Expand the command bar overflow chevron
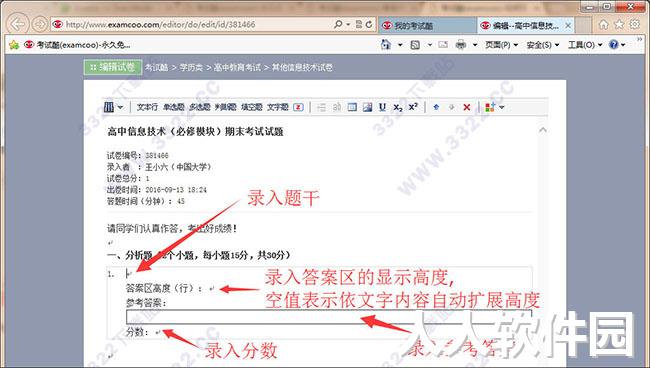Screen dimensions: 650x368 click(639, 40)
